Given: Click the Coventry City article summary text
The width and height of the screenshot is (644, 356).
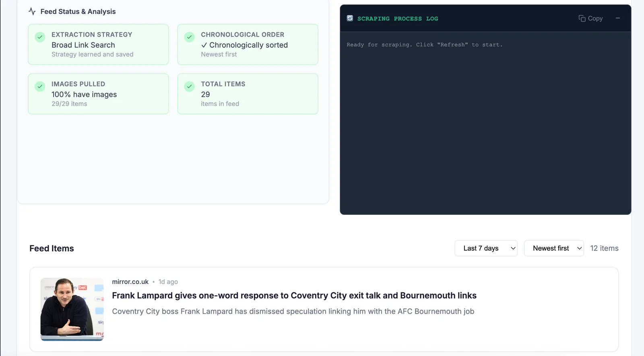Looking at the screenshot, I should tap(293, 311).
